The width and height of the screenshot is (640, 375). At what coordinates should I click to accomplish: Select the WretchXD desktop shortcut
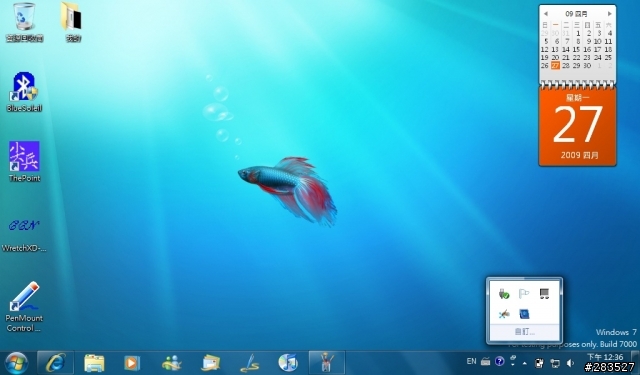pyautogui.click(x=24, y=233)
